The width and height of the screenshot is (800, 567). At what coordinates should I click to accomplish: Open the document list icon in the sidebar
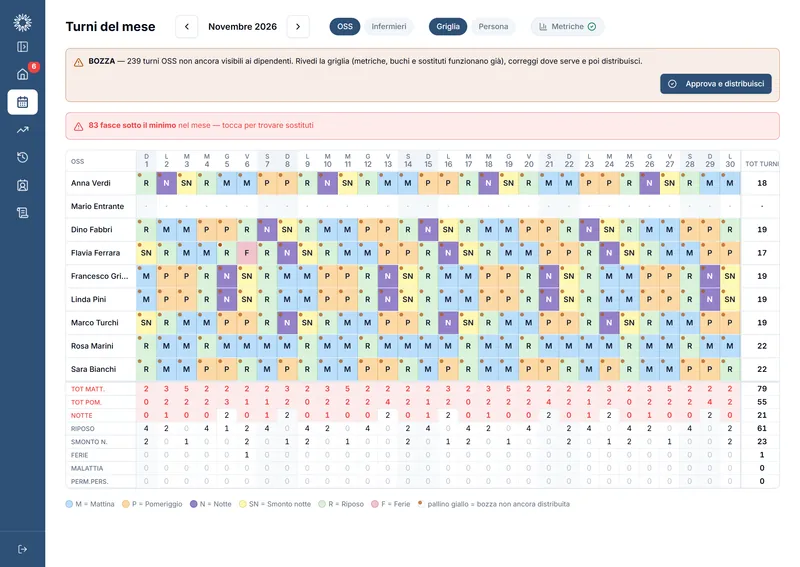click(x=22, y=213)
